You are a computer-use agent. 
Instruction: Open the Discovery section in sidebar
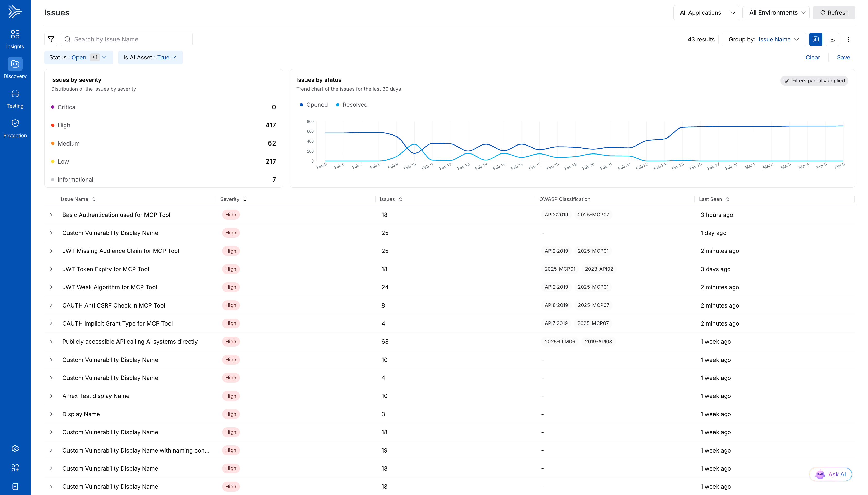coord(15,68)
